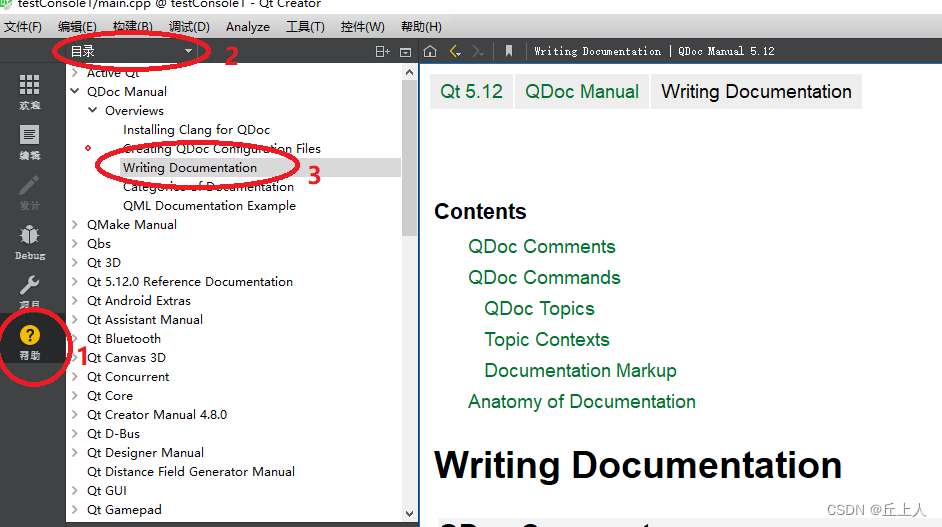Click the tree scrollbar up arrow
The image size is (942, 527).
410,72
